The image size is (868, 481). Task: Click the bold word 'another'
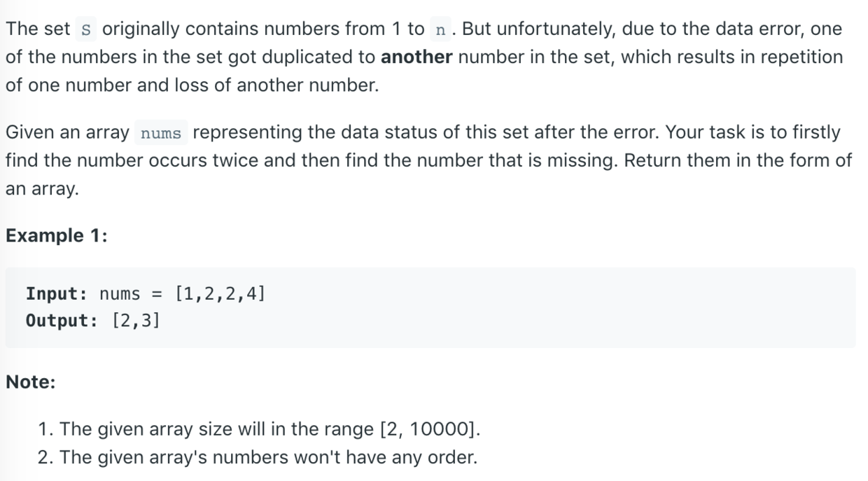[416, 57]
